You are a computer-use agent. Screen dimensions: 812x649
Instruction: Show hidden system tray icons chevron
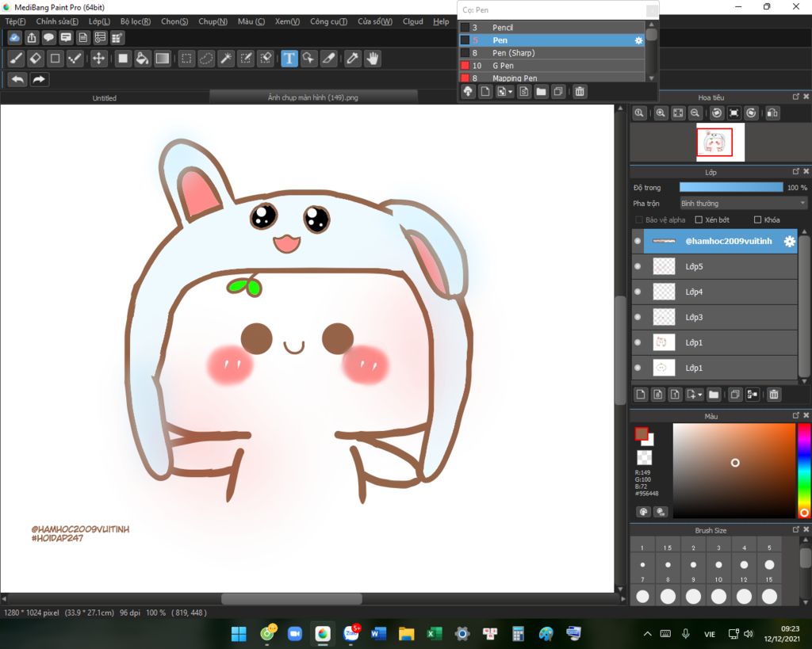(x=647, y=634)
